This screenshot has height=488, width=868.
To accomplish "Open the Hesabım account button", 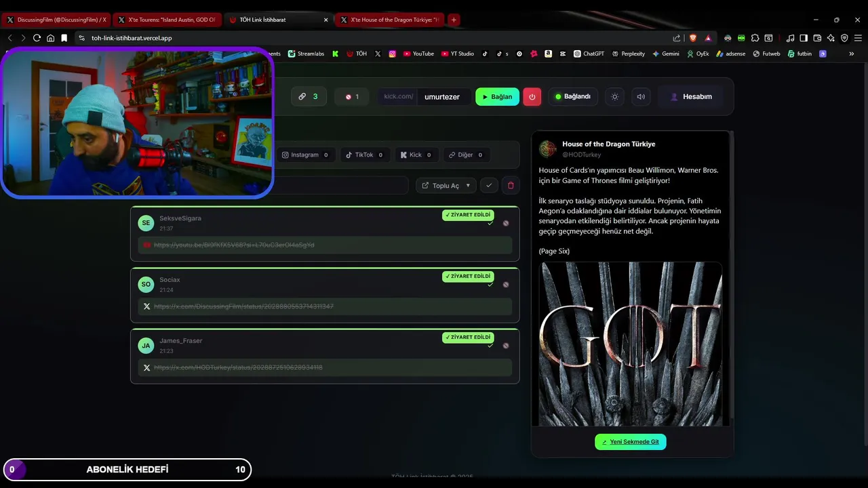I will 691,96.
